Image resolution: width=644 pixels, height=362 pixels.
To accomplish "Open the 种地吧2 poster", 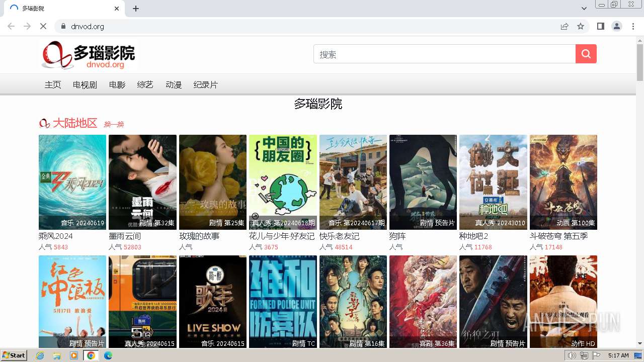I will pos(493,182).
